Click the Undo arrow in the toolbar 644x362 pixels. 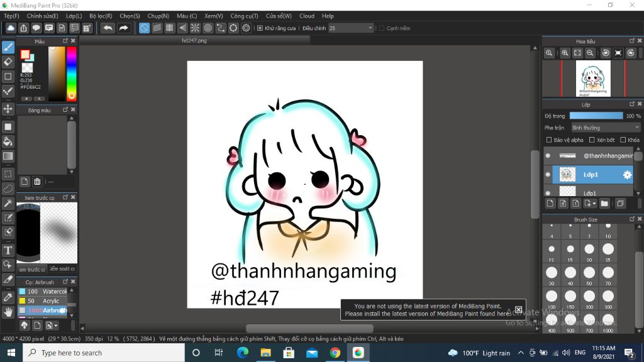point(107,28)
